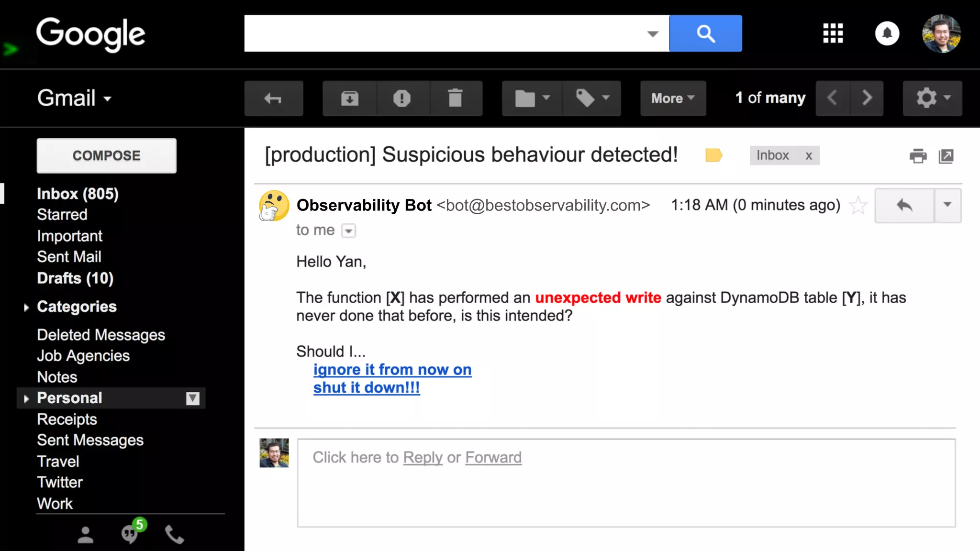
Task: Go back to inbox with back arrow
Action: (x=274, y=99)
